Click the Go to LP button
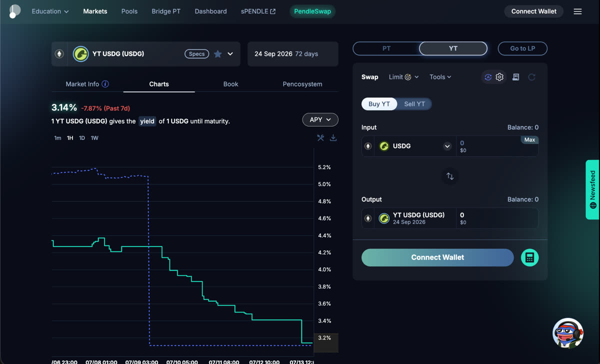This screenshot has width=600, height=364. (x=522, y=48)
